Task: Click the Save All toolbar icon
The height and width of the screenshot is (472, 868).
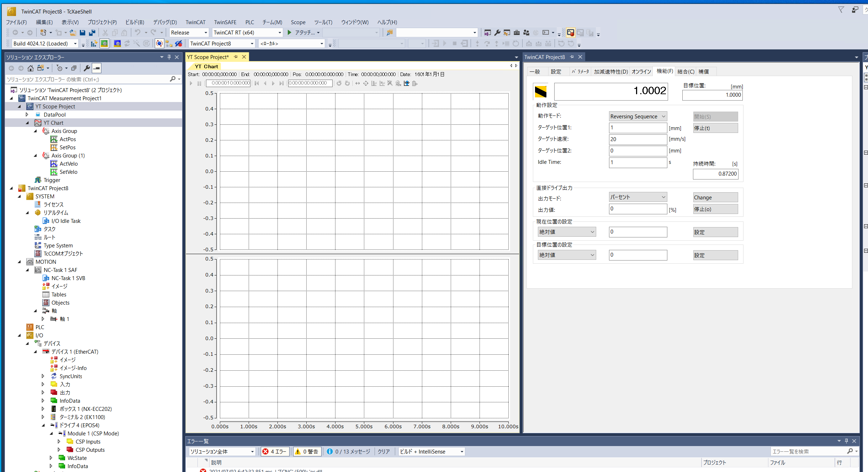Action: coord(92,33)
